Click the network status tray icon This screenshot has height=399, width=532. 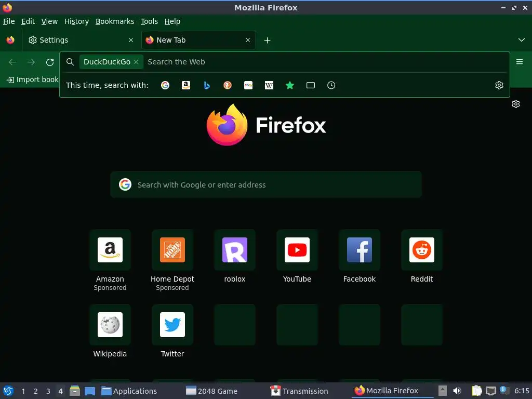[x=490, y=391]
